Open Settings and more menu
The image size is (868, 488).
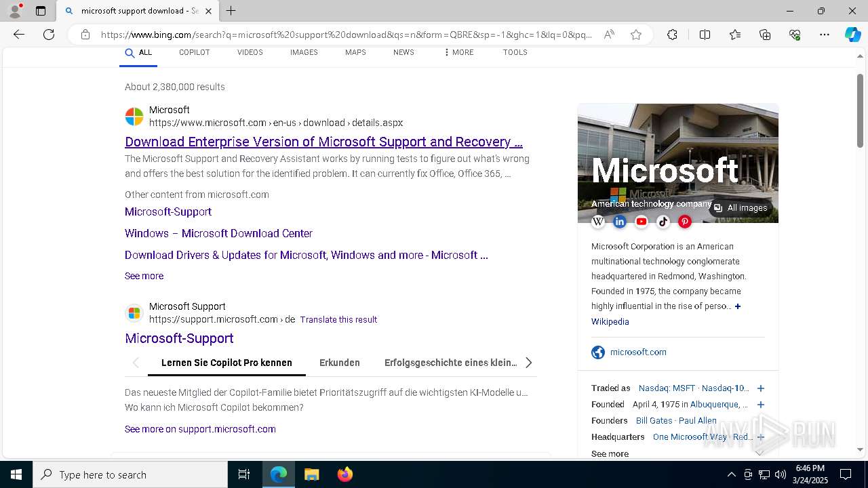(825, 35)
